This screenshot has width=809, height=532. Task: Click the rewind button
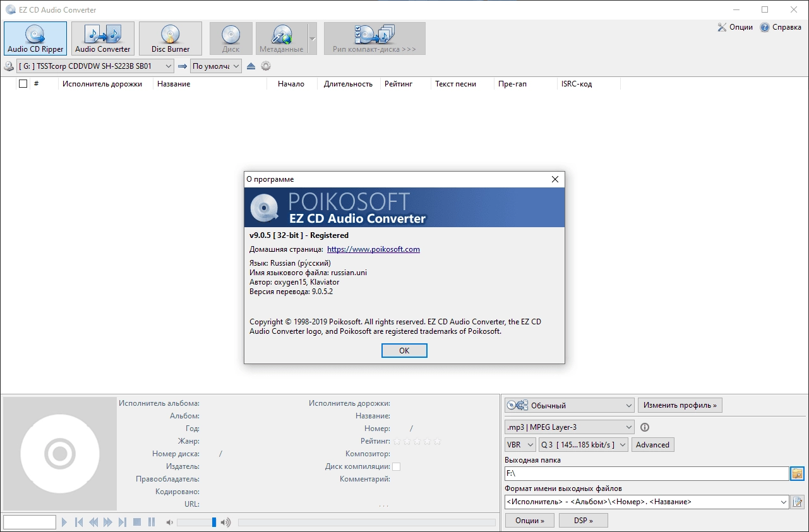coord(93,522)
